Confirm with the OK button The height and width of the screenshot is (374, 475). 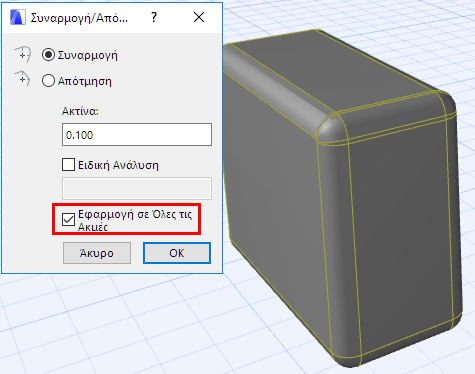[x=177, y=253]
